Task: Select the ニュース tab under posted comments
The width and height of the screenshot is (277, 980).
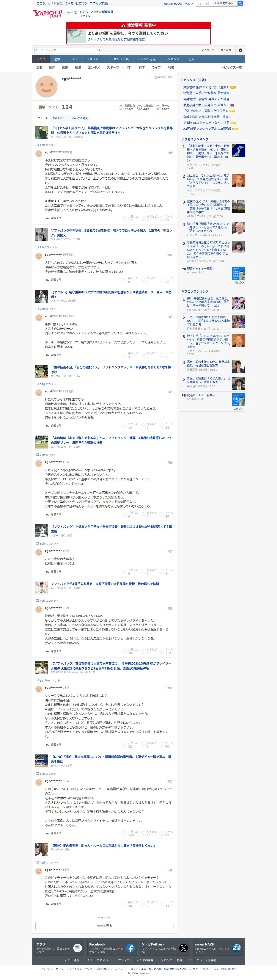Action: (x=43, y=118)
